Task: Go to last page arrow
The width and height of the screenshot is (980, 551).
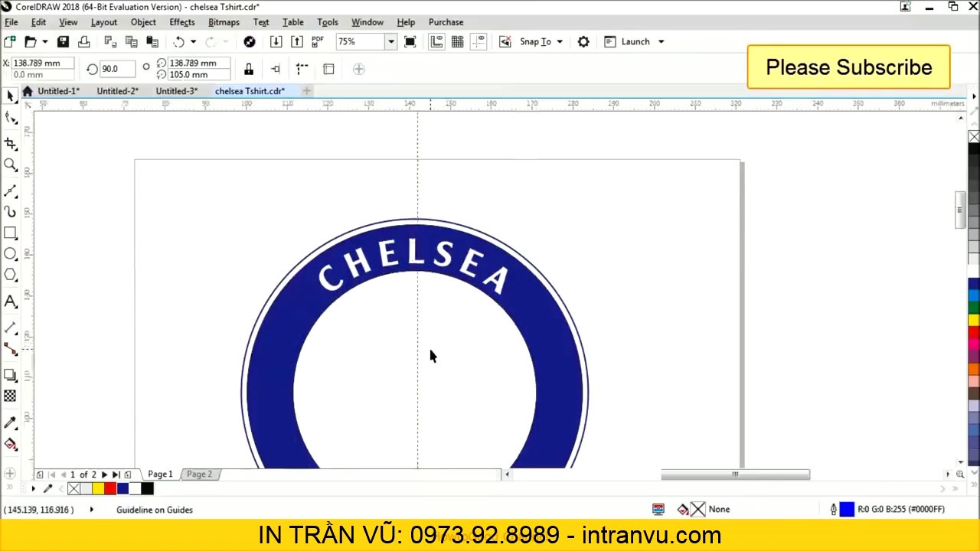Action: 116,474
